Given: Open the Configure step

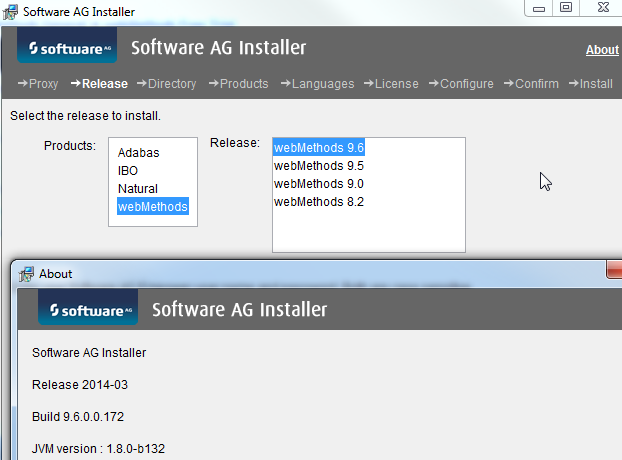Looking at the screenshot, I should click(461, 84).
